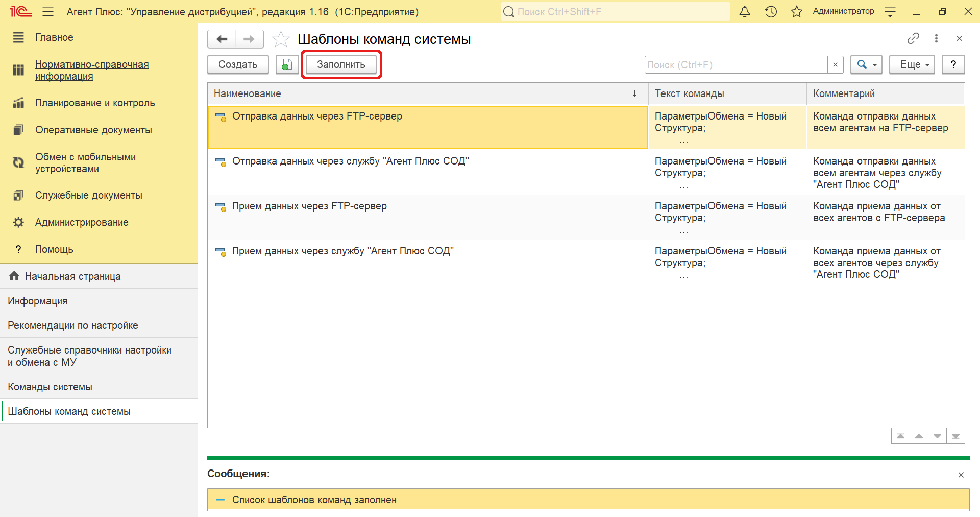Open the three-dot form options menu
This screenshot has height=517, width=980.
pos(936,38)
